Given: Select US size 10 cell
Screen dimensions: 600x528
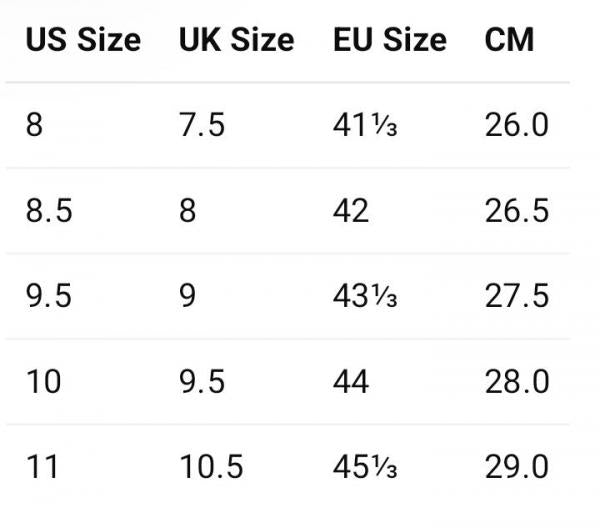Looking at the screenshot, I should tap(44, 381).
